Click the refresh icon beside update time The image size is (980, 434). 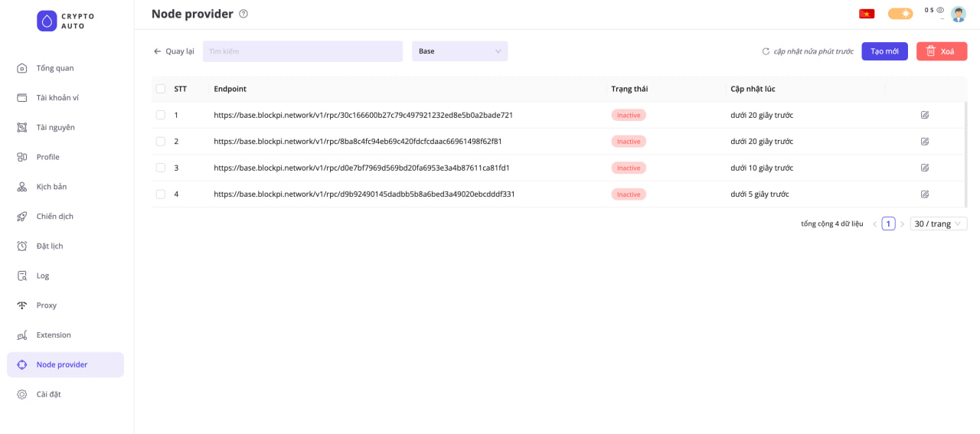tap(766, 51)
